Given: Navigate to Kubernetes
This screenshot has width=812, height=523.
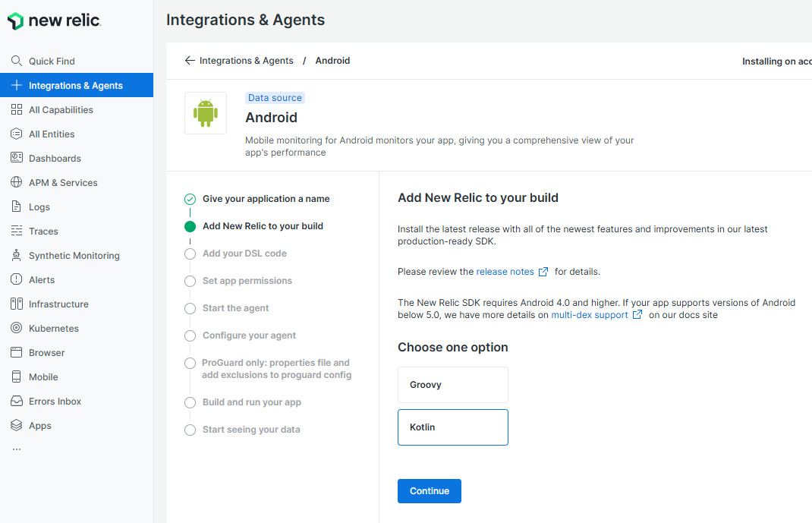Looking at the screenshot, I should coord(77,329).
